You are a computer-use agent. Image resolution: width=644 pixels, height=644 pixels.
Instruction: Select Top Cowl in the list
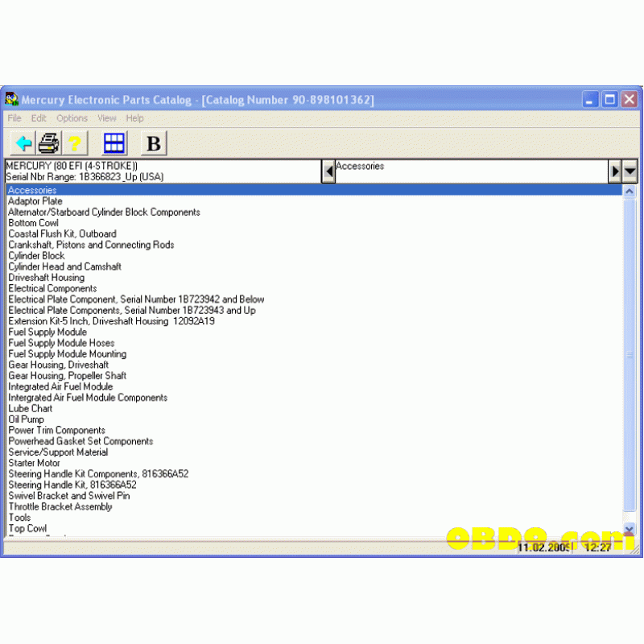(28, 528)
